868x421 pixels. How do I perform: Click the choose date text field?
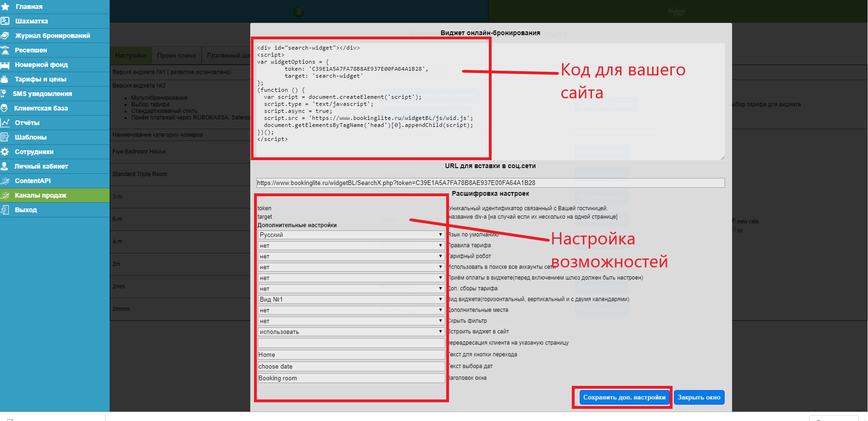pyautogui.click(x=351, y=366)
